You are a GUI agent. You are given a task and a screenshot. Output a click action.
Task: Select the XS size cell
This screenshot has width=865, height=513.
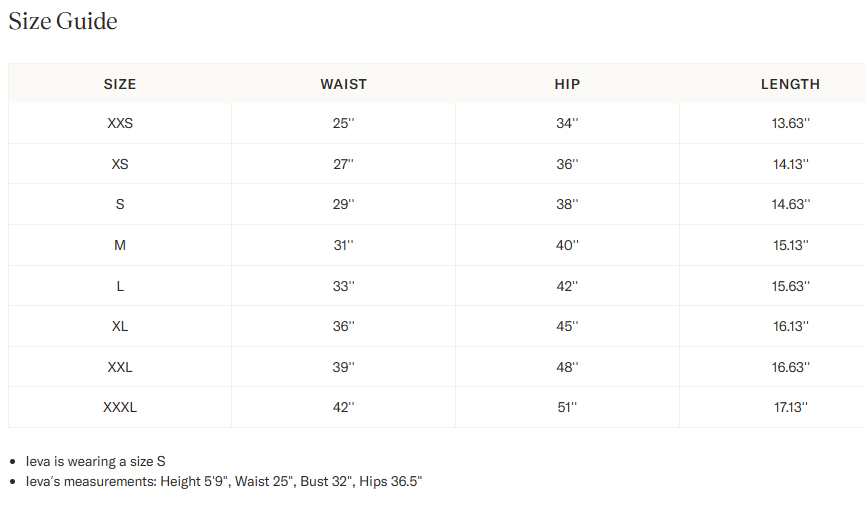coord(120,164)
